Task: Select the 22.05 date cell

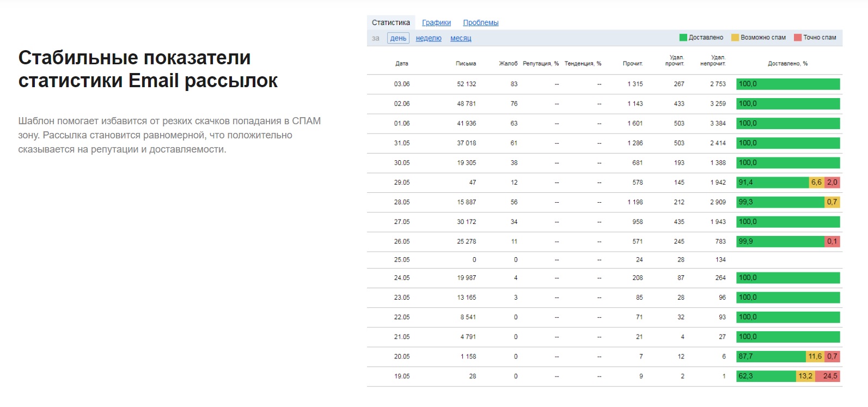Action: click(402, 317)
